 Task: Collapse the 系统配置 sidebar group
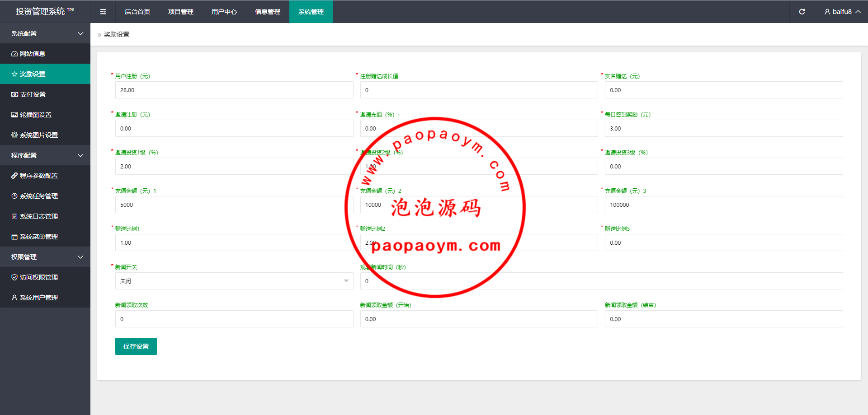pyautogui.click(x=45, y=33)
